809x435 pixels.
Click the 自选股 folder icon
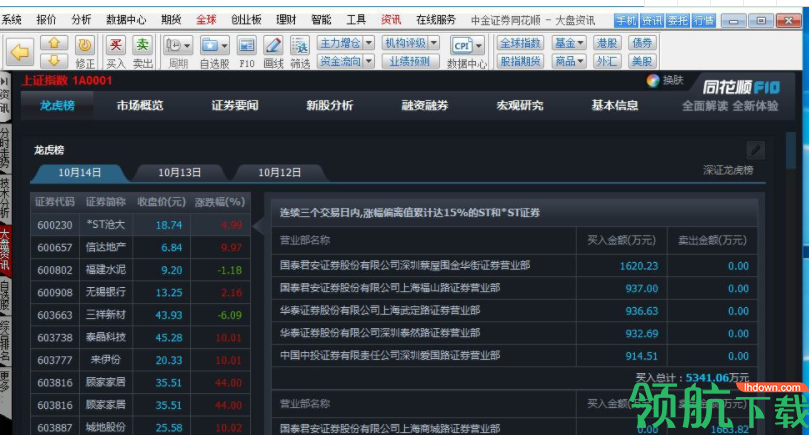pos(209,45)
